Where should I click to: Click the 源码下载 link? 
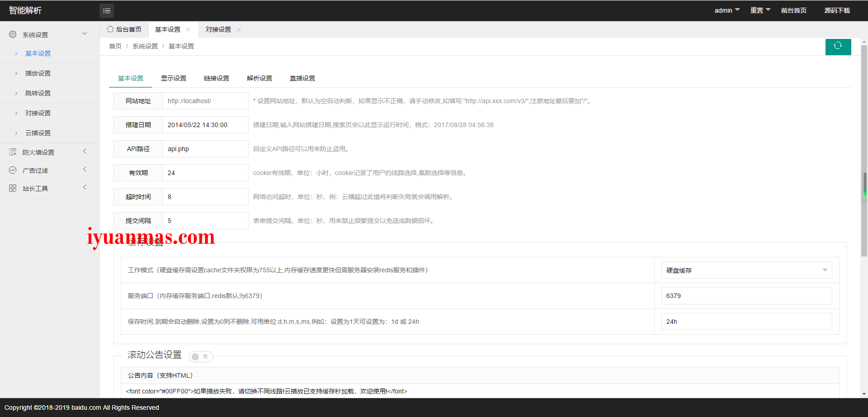837,10
